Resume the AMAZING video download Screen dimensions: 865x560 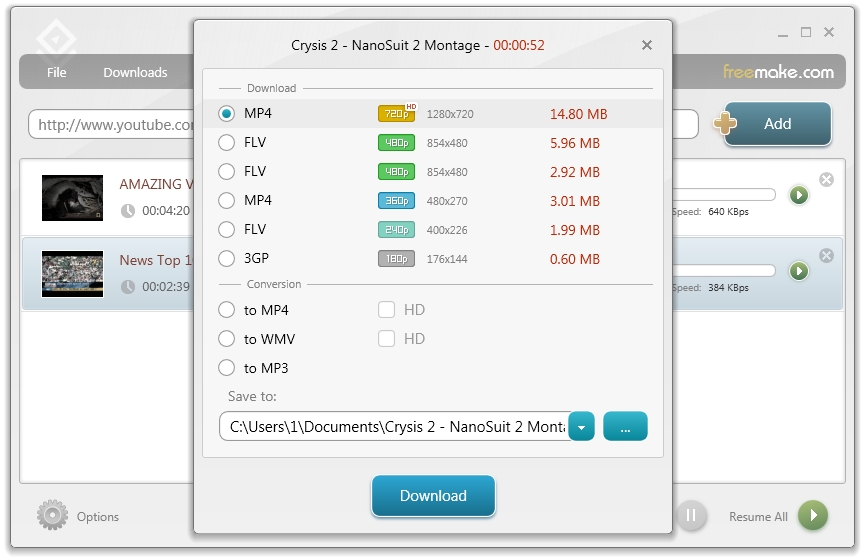(798, 195)
